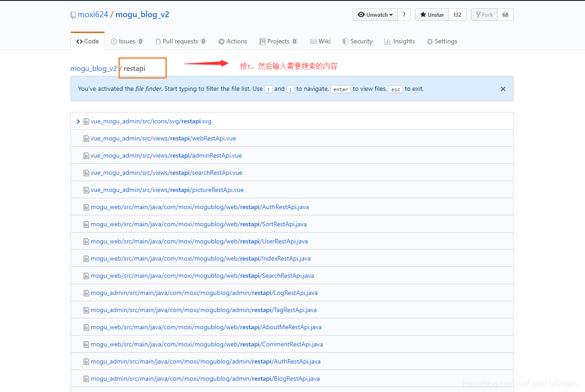Image resolution: width=585 pixels, height=392 pixels.
Task: Open LogRestApi.java file result
Action: [204, 293]
